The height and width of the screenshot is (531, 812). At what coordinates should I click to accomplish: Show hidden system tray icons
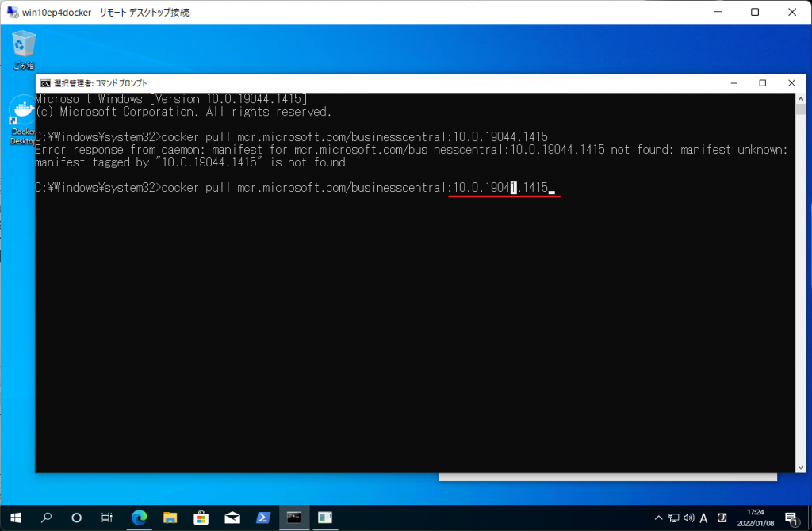coord(658,518)
